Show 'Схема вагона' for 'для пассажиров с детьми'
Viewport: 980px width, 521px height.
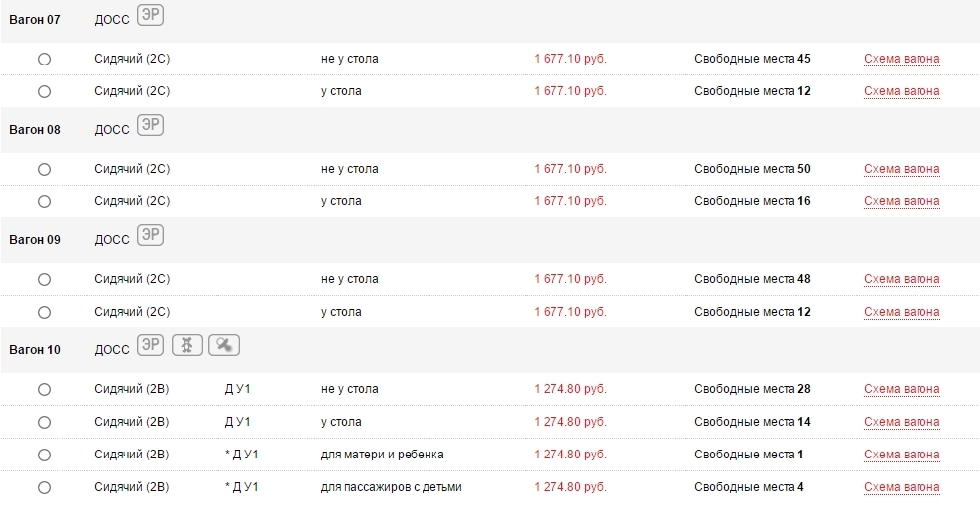point(902,487)
